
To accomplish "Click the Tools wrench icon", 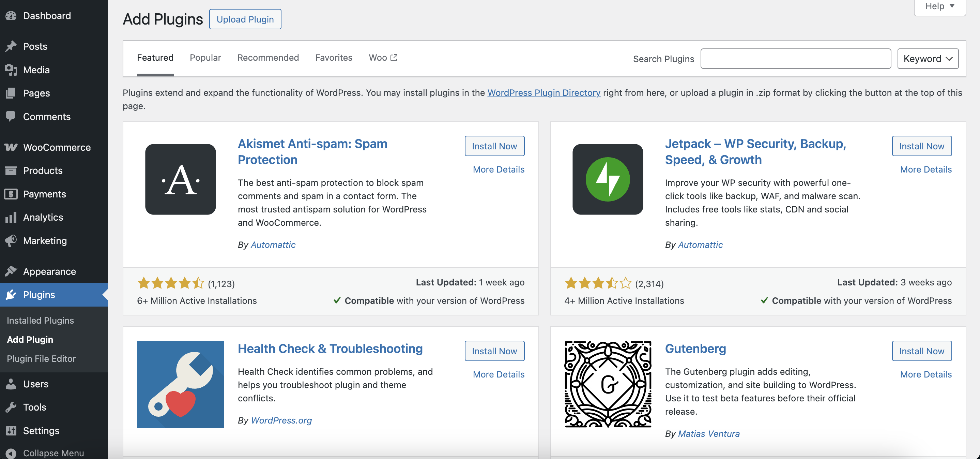I will pos(11,407).
